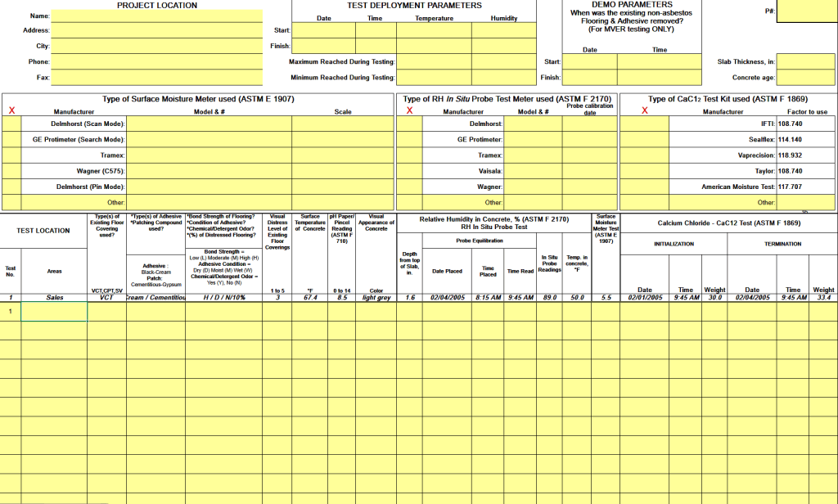Select the P# entry cell
The width and height of the screenshot is (838, 504).
806,11
